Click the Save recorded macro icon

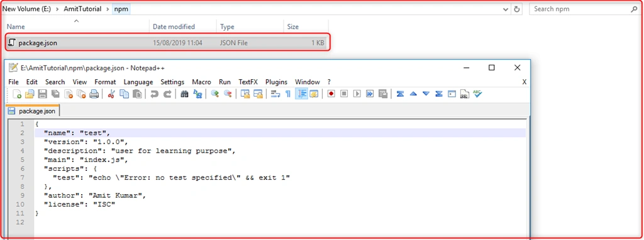(383, 94)
